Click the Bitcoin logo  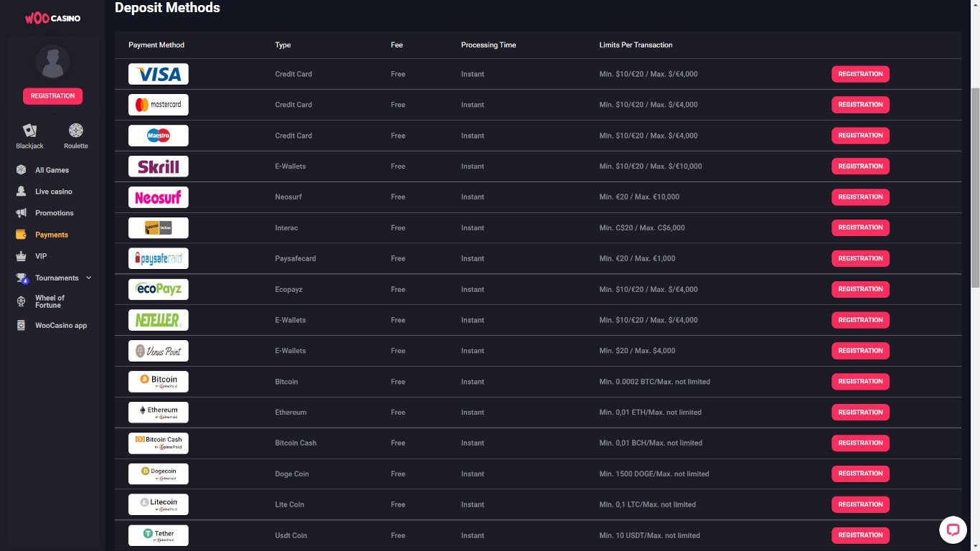[x=159, y=382]
